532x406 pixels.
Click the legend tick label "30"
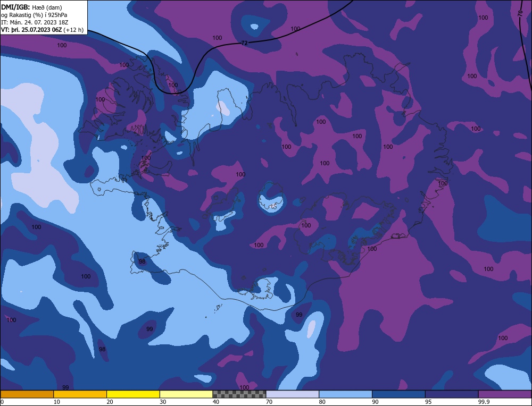click(163, 402)
